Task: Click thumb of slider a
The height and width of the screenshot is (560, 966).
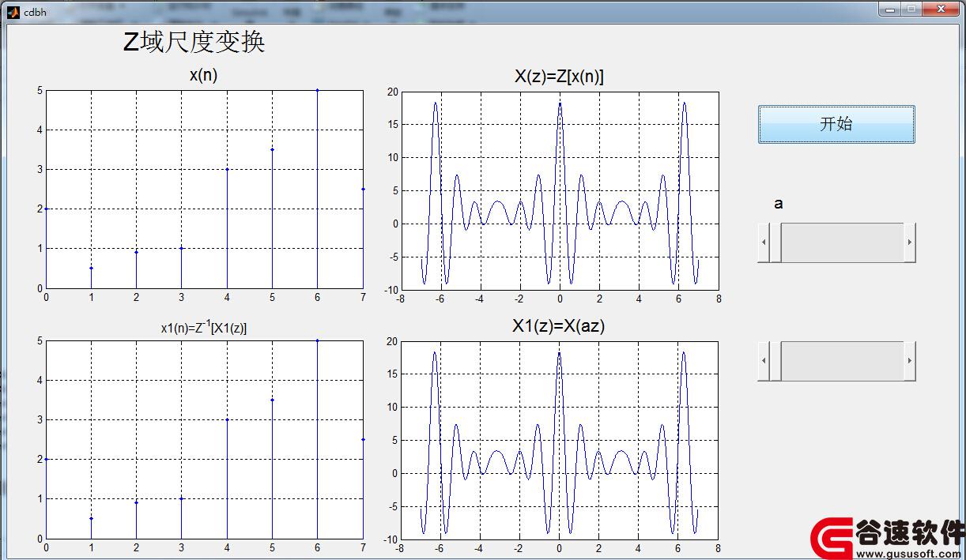Action: pyautogui.click(x=775, y=242)
